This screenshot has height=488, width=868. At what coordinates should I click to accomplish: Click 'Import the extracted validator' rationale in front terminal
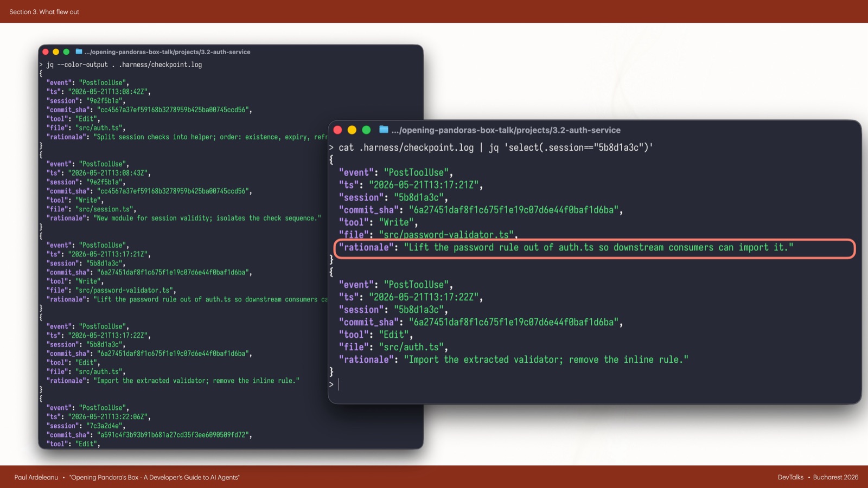tap(546, 359)
